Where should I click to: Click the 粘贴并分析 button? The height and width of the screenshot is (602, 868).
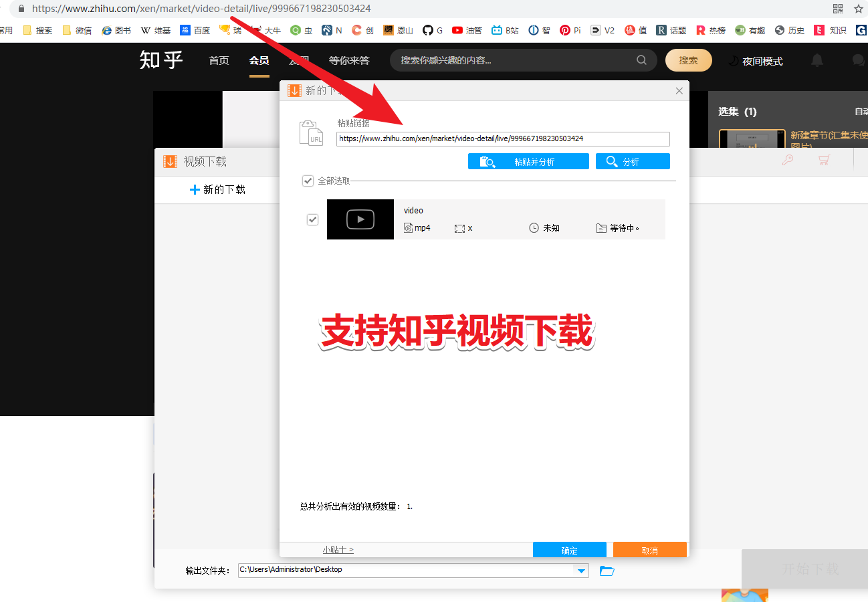coord(528,161)
